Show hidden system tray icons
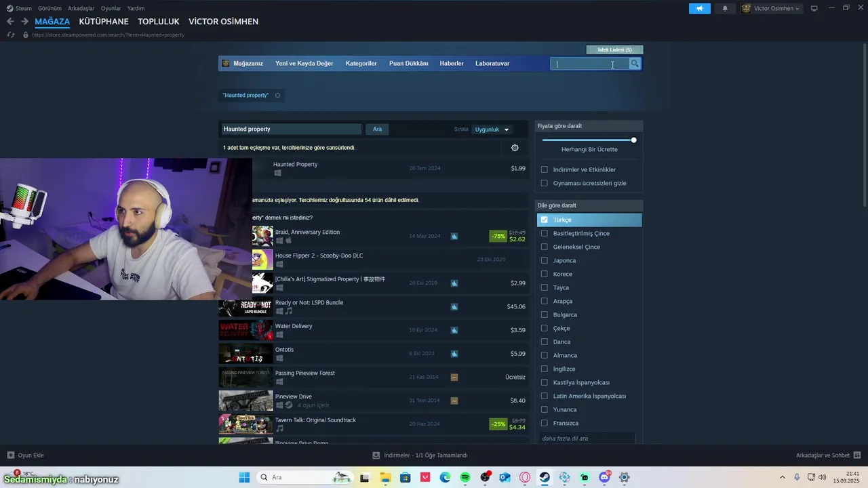Viewport: 868px width, 488px height. [783, 477]
